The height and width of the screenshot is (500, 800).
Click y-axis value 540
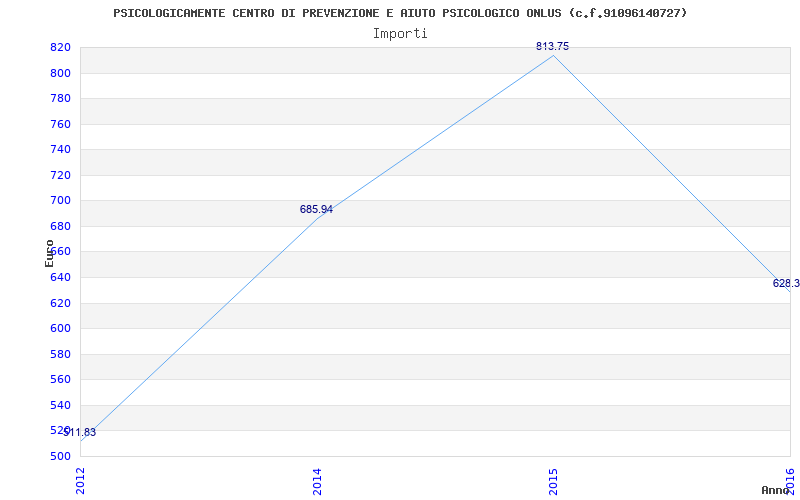[x=59, y=405]
